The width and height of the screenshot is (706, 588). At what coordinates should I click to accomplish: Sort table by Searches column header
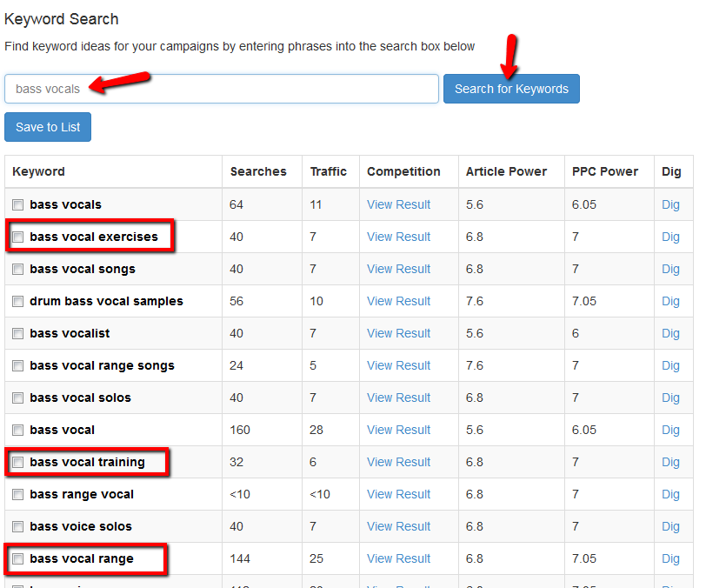[x=258, y=171]
